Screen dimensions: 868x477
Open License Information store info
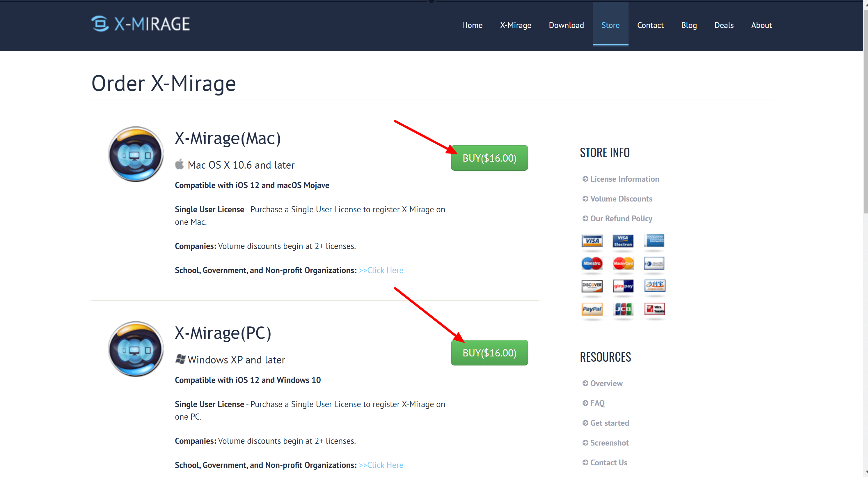pos(624,179)
